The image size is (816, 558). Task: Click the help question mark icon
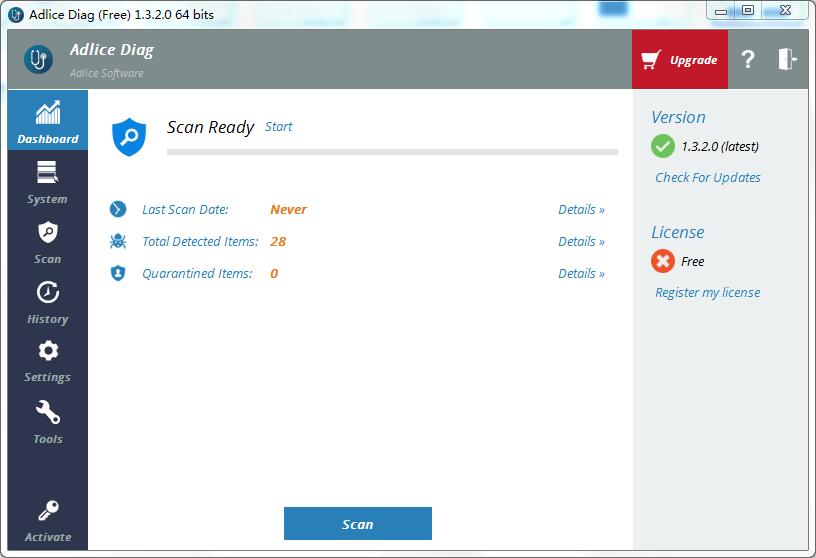[748, 59]
